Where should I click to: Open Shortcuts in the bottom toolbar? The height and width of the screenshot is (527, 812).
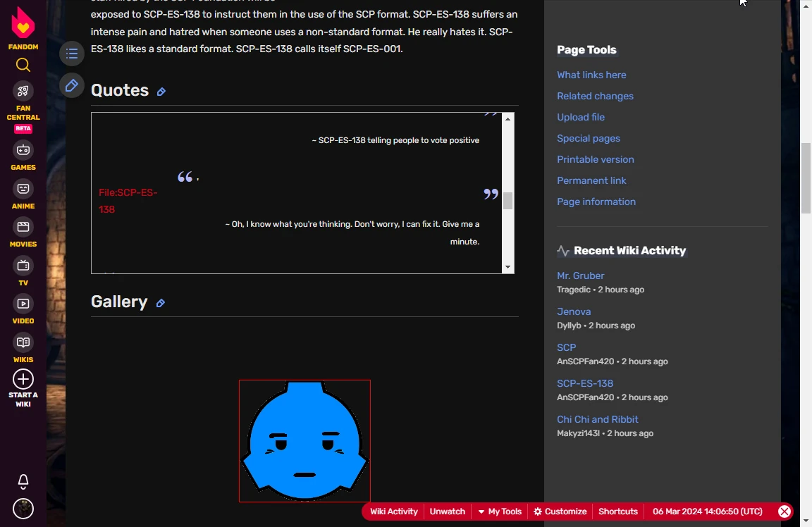[x=618, y=512]
